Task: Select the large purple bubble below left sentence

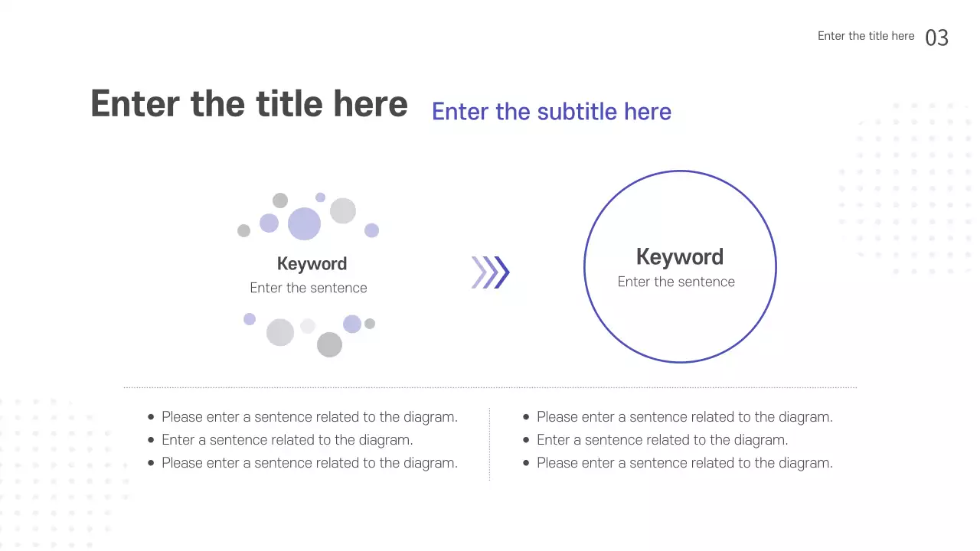Action: coord(352,324)
